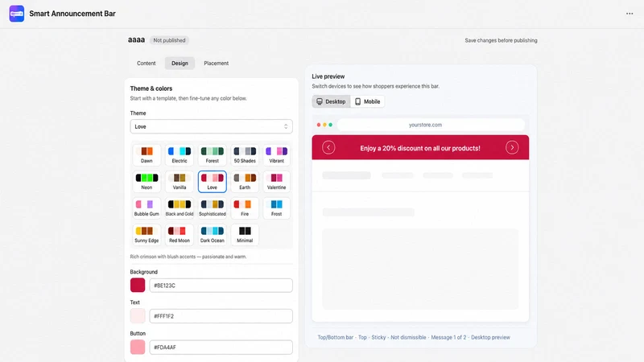Select the Vibrant theme
The image size is (644, 362).
click(276, 155)
